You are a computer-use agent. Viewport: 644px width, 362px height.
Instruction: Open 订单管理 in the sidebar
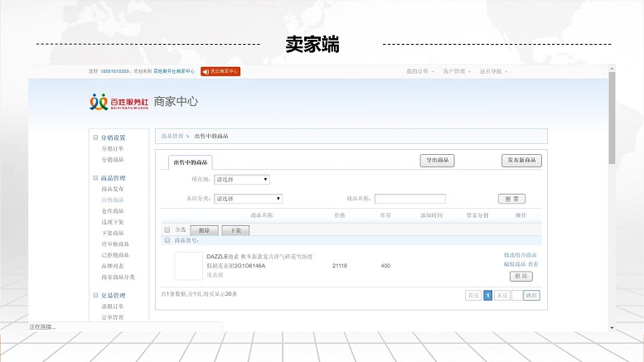pyautogui.click(x=113, y=317)
